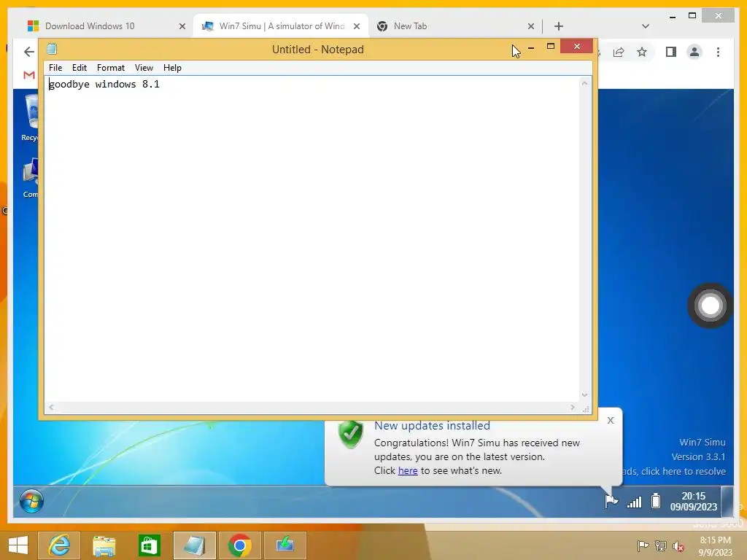Open the Windows 7 Start orb
The image size is (747, 560).
tap(31, 502)
